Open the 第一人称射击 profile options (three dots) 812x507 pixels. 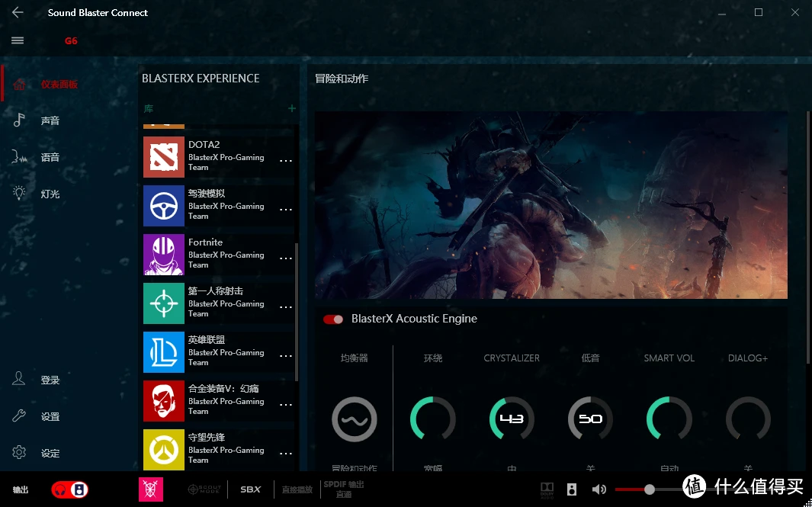(x=286, y=307)
